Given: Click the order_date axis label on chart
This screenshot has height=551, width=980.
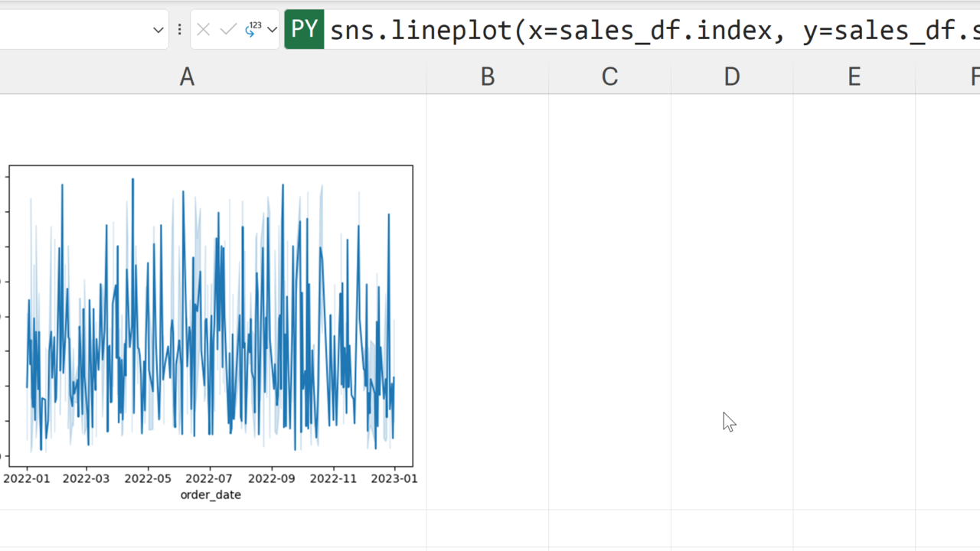Looking at the screenshot, I should coord(211,495).
